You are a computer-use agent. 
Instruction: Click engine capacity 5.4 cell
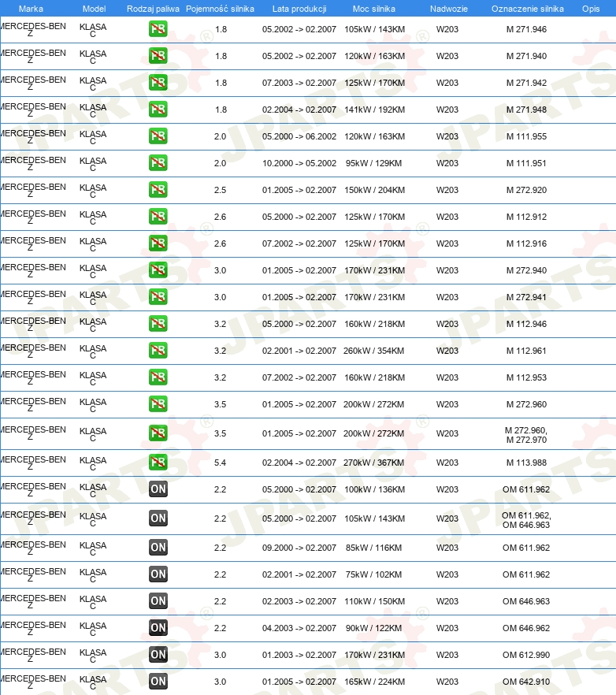click(221, 463)
